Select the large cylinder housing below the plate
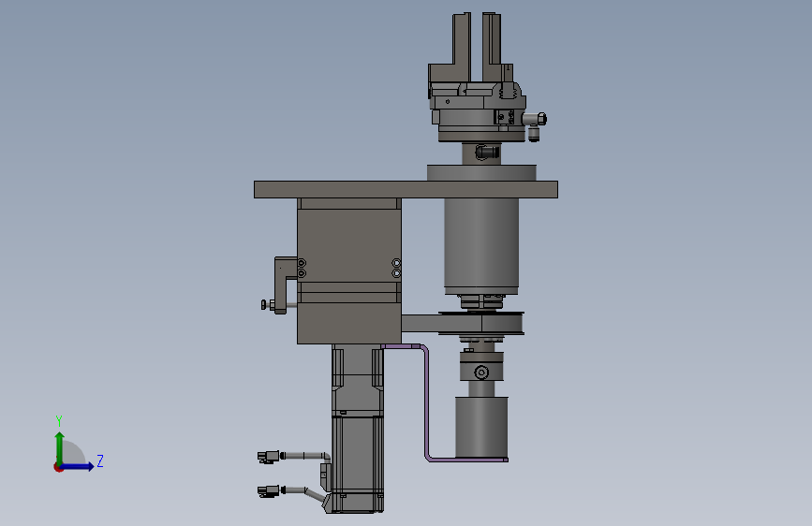 [x=481, y=246]
